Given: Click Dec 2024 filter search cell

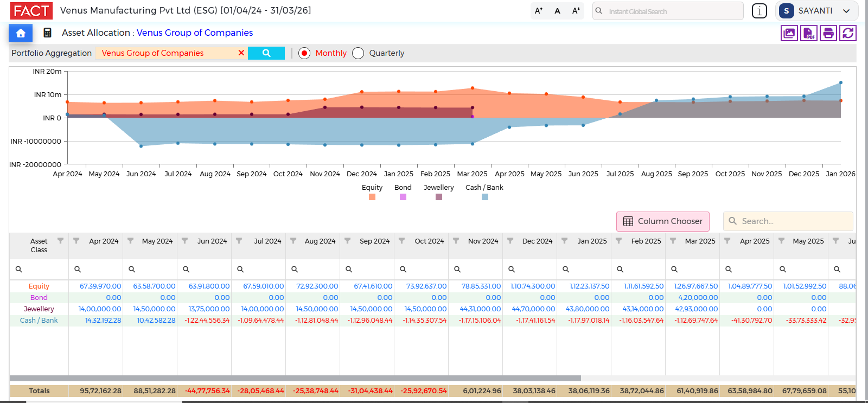Looking at the screenshot, I should [530, 269].
